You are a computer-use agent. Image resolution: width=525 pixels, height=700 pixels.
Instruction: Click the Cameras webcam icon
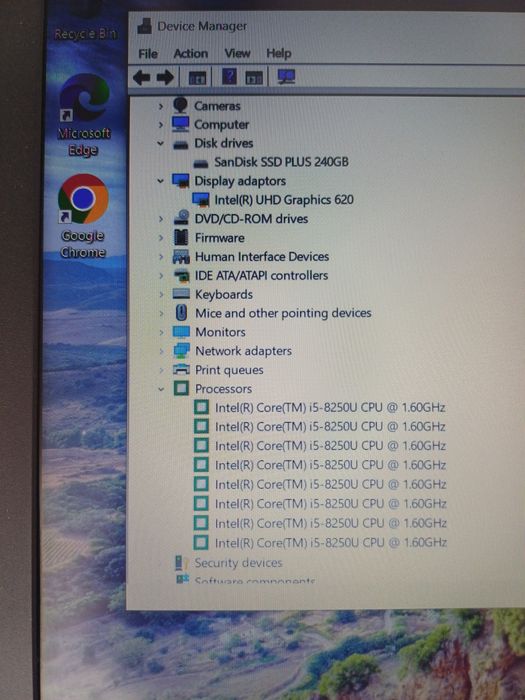(x=180, y=105)
